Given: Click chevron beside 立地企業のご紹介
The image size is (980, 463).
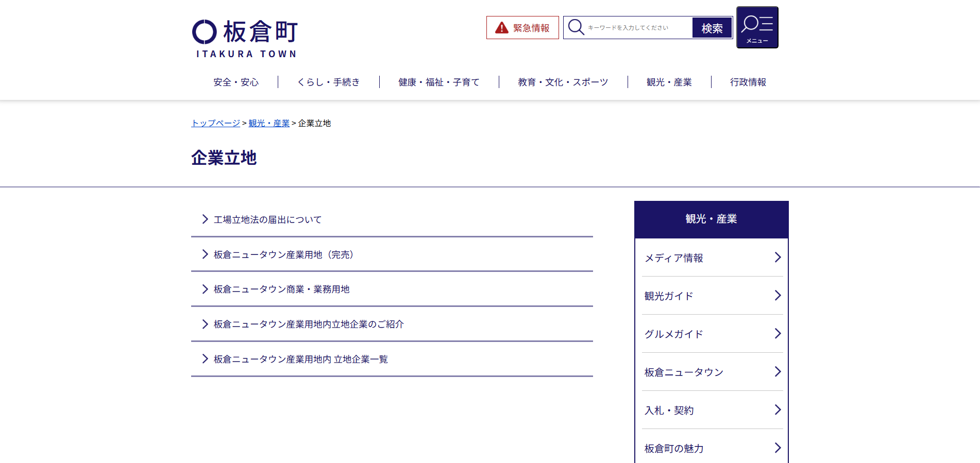Looking at the screenshot, I should coord(205,324).
